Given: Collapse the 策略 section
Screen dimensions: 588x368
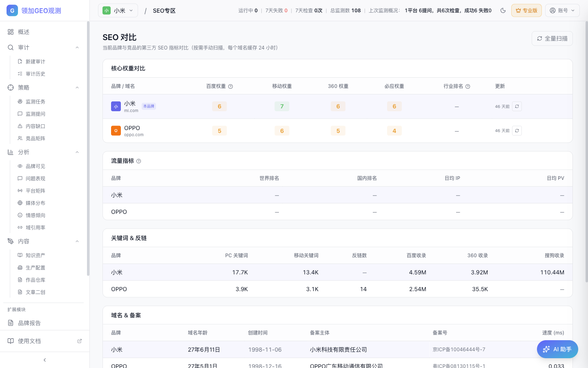Looking at the screenshot, I should click(x=77, y=88).
